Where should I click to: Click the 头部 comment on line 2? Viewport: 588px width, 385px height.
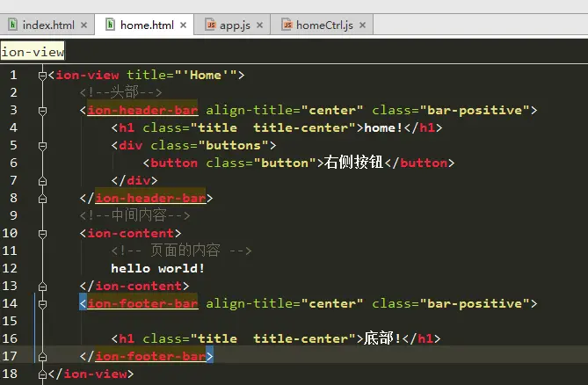click(120, 92)
